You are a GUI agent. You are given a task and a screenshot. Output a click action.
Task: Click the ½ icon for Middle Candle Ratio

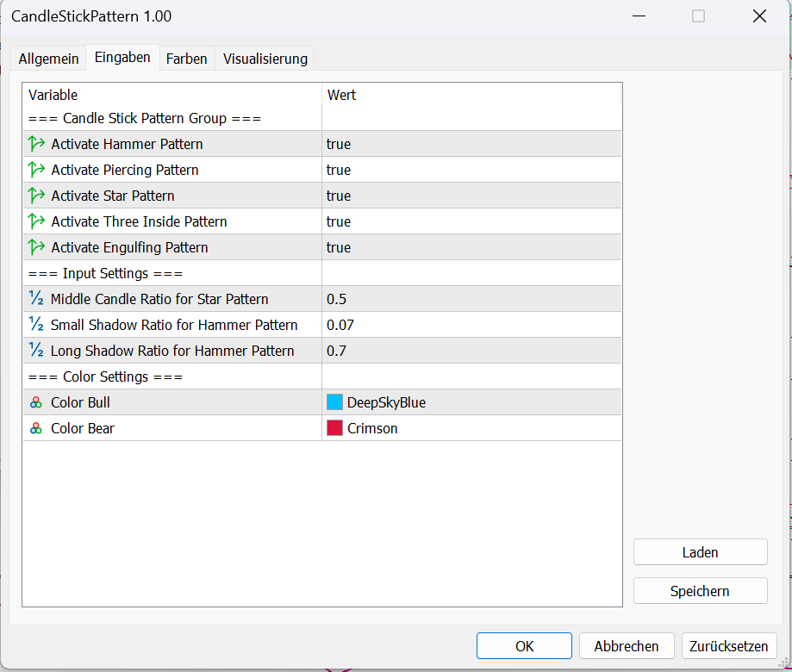[x=34, y=298]
